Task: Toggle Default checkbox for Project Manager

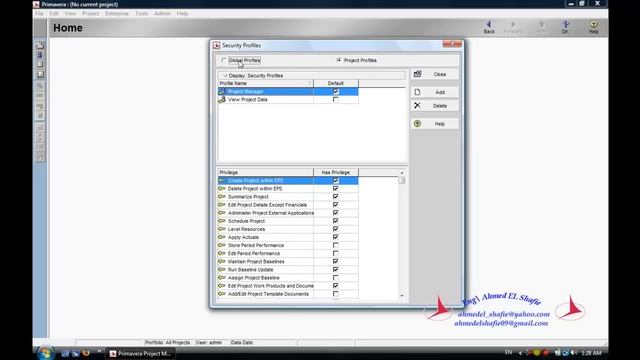Action: point(336,91)
